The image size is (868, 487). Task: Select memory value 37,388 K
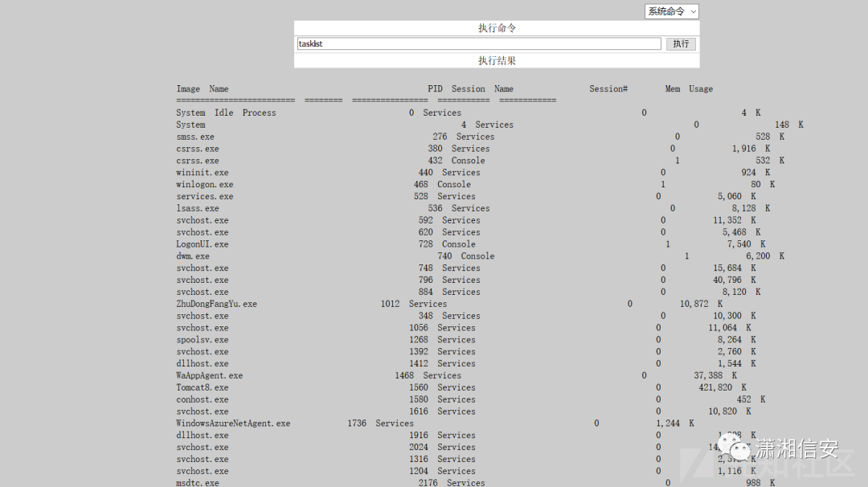click(715, 376)
